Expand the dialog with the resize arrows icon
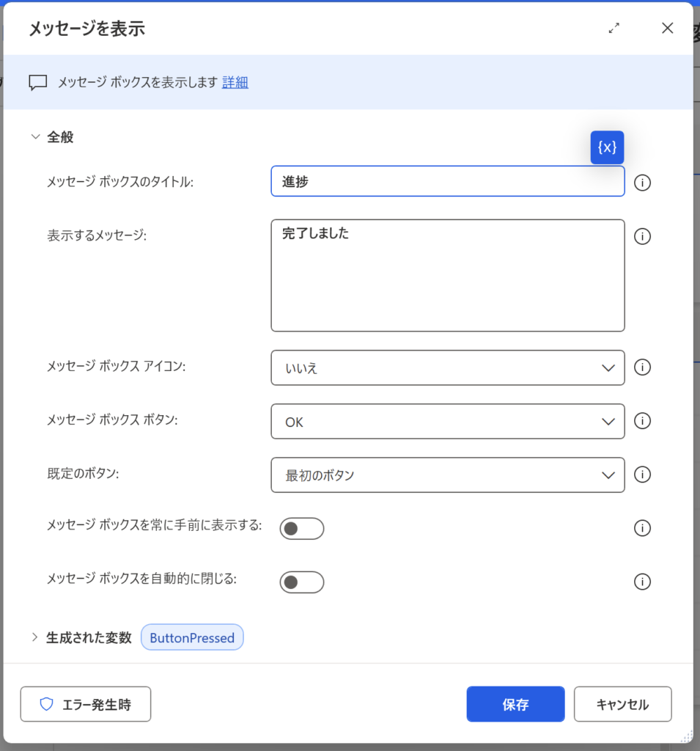Screen dimensions: 700x751 click(x=614, y=29)
